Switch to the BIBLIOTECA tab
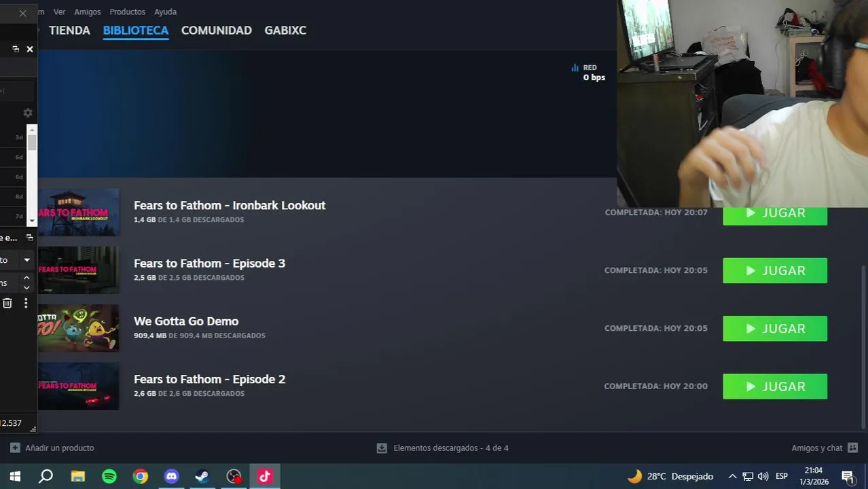868x489 pixels. [136, 31]
